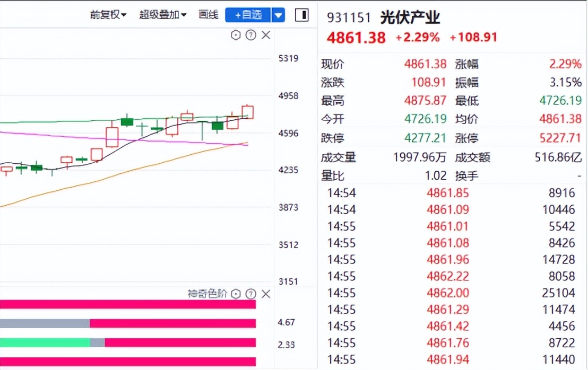Close the main chart indicator overlay
This screenshot has height=370, width=588.
(x=266, y=35)
